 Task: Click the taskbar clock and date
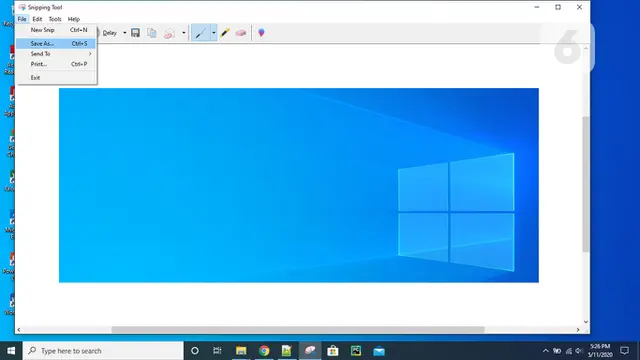click(x=600, y=351)
